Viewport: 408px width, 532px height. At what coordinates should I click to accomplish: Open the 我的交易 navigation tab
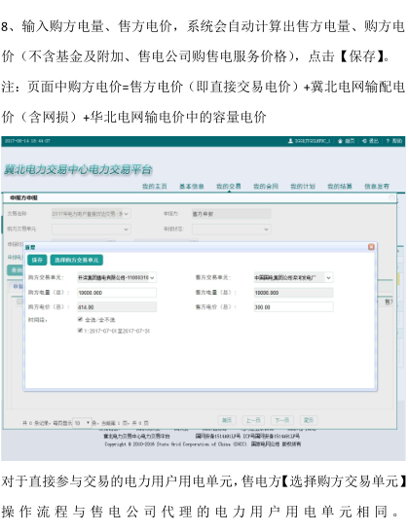(x=229, y=187)
